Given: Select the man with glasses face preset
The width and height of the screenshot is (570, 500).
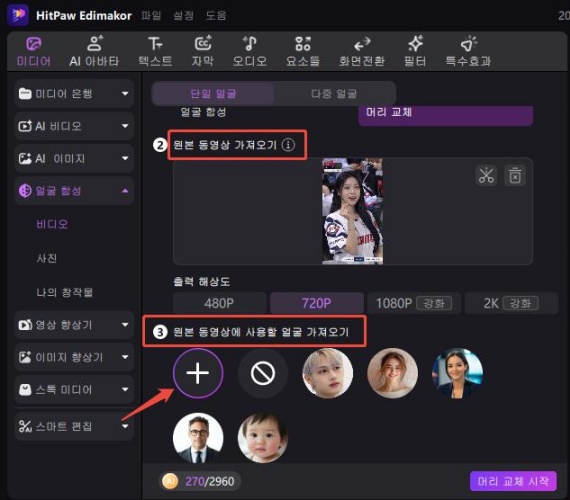Looking at the screenshot, I should coord(198,437).
